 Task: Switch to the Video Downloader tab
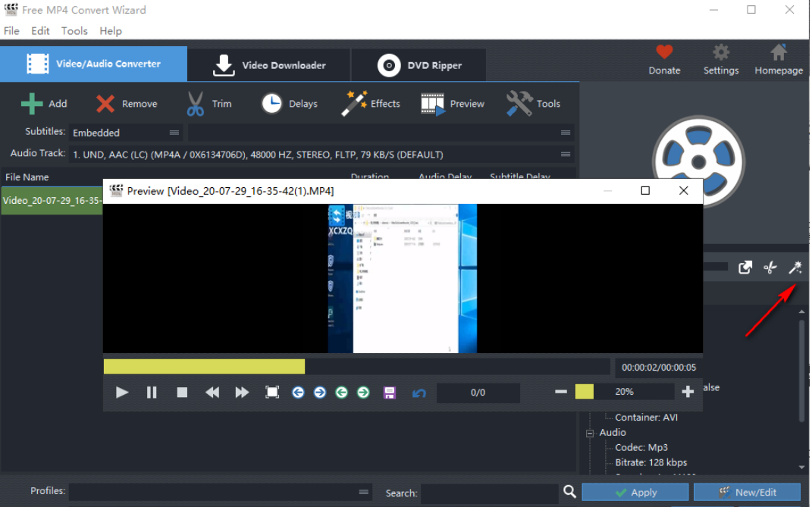pyautogui.click(x=269, y=65)
